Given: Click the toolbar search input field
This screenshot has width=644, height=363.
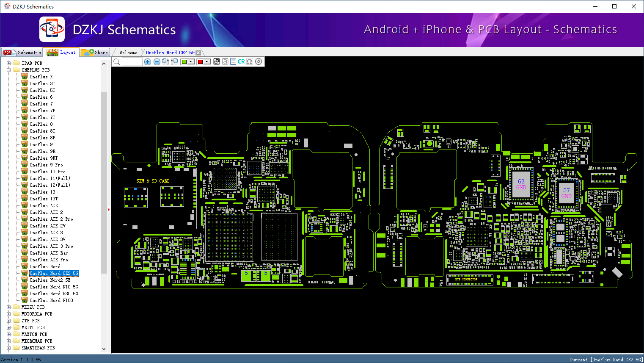Looking at the screenshot, I should click(132, 62).
